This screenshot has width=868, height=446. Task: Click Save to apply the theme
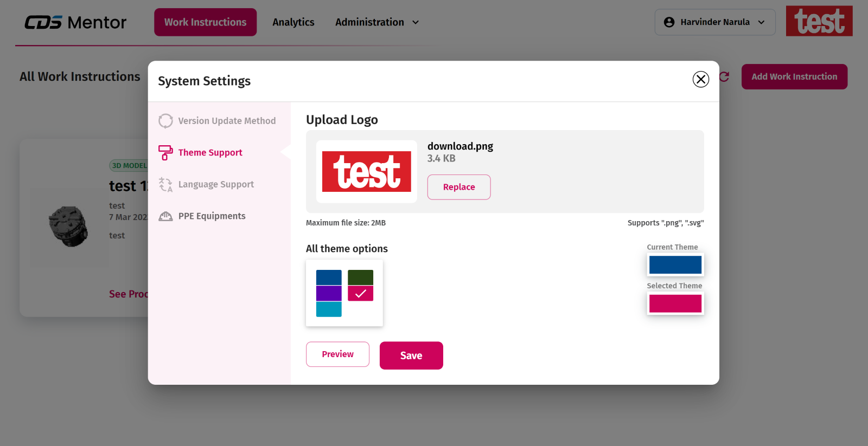coord(411,355)
